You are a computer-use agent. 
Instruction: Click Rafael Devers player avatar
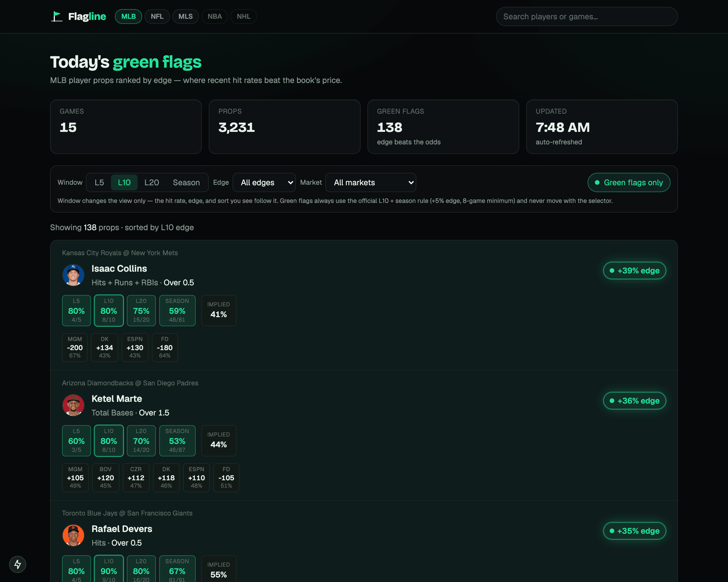tap(73, 535)
